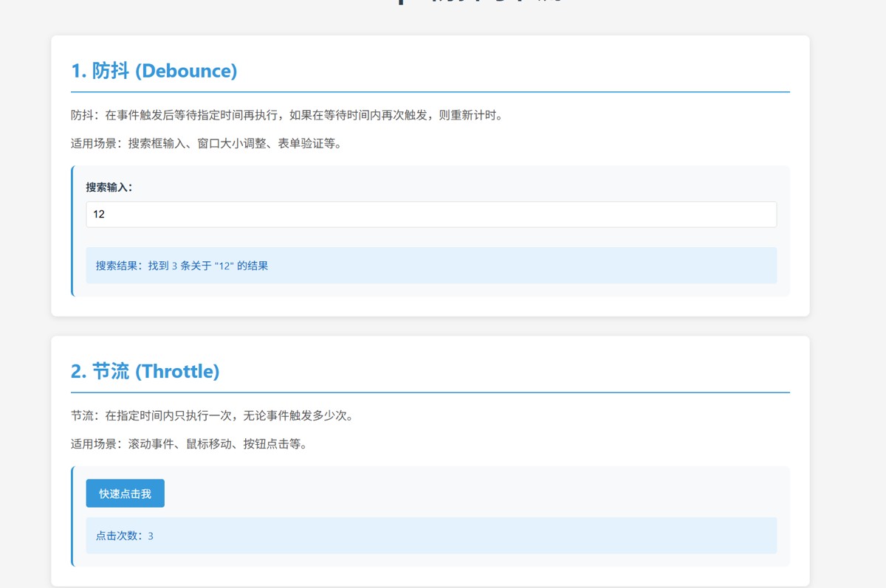Viewport: 886px width, 588px height.
Task: Click the search input field containing 12
Action: [x=431, y=215]
